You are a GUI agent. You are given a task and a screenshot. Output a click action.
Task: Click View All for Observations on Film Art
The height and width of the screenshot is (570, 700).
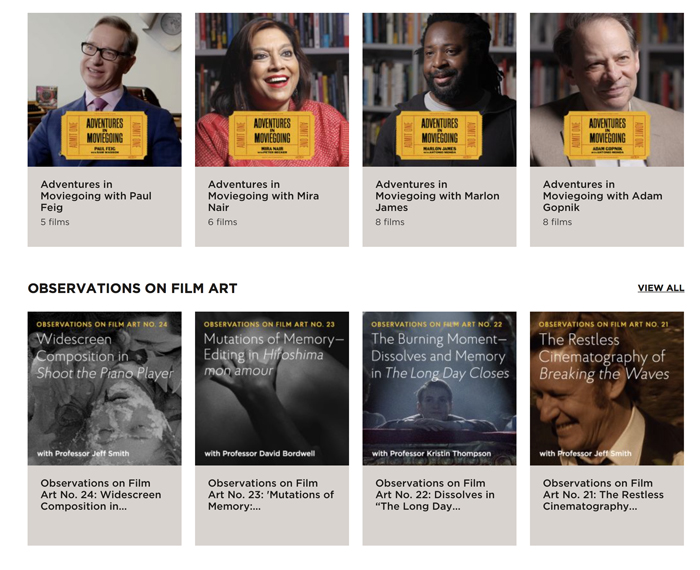click(661, 288)
